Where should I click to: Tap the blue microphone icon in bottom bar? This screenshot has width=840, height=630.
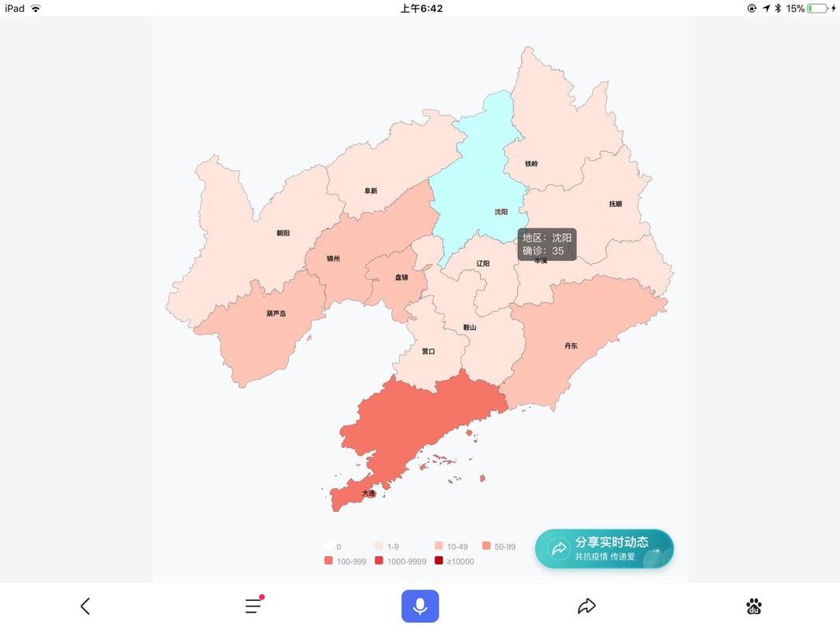420,606
